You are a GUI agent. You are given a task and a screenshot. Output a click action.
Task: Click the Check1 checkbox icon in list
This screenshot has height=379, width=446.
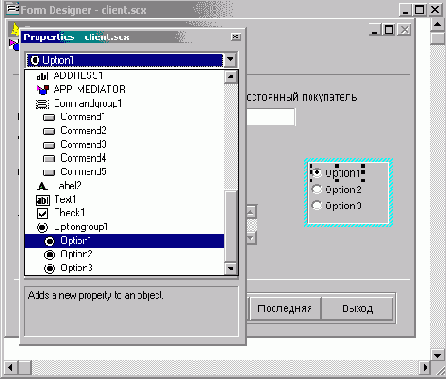[x=42, y=213]
